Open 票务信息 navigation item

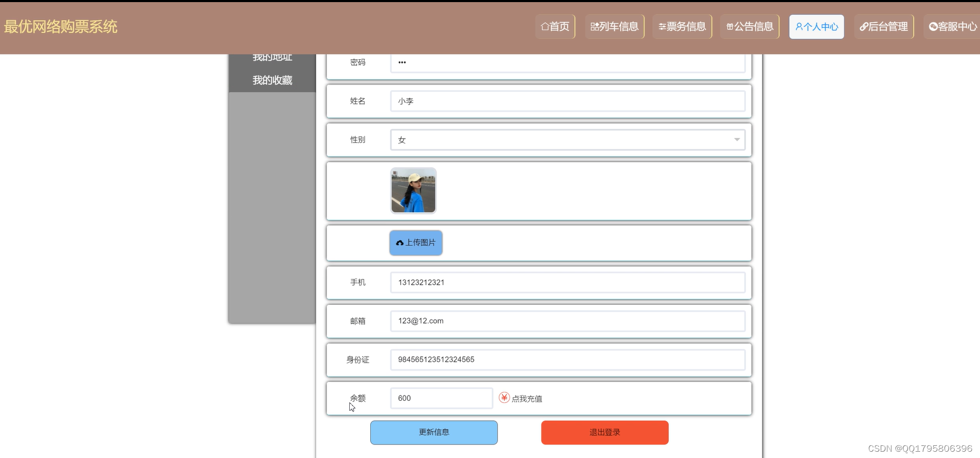click(x=682, y=27)
